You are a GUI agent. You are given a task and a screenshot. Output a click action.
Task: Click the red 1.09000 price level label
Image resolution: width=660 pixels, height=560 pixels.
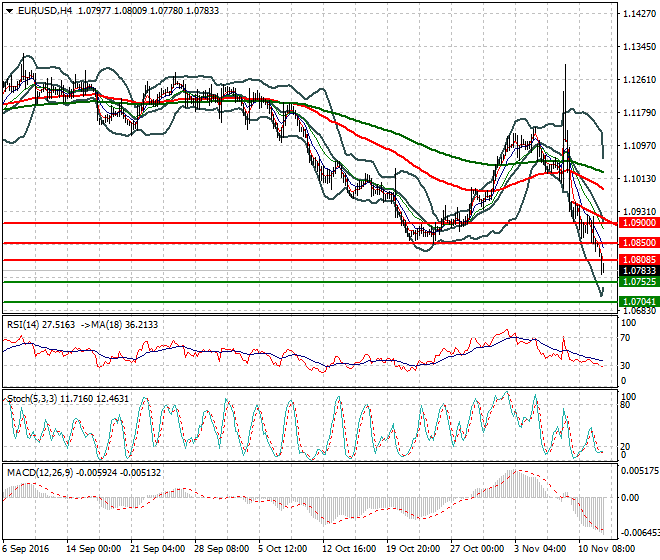pyautogui.click(x=639, y=223)
